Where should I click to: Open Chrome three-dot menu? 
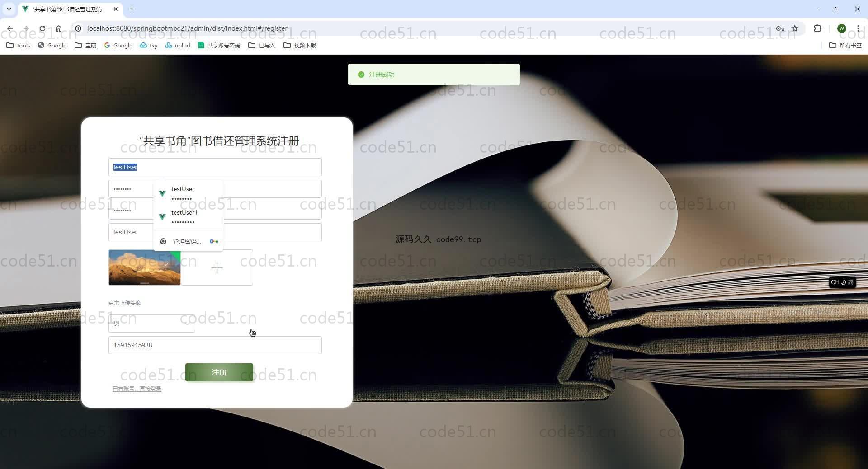(x=858, y=28)
